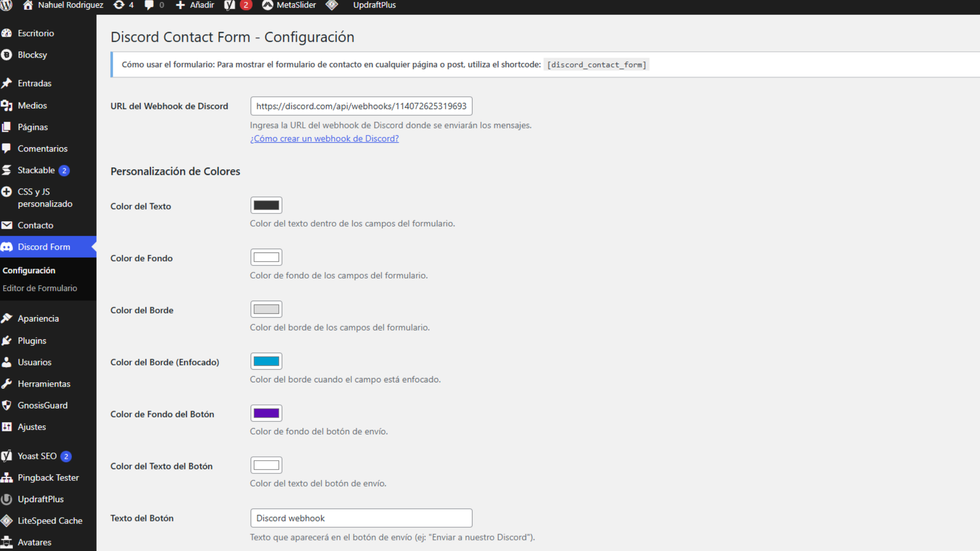Click the MetaSlider icon in the top bar

267,5
